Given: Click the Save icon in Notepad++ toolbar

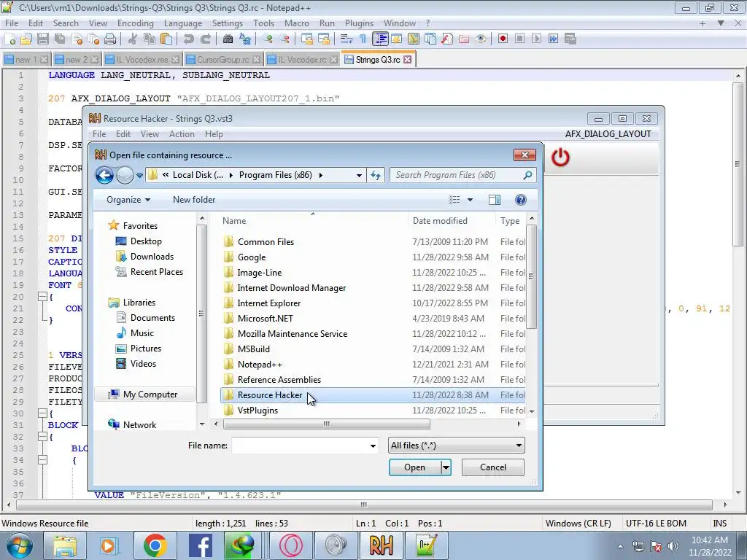Looking at the screenshot, I should coord(43,39).
